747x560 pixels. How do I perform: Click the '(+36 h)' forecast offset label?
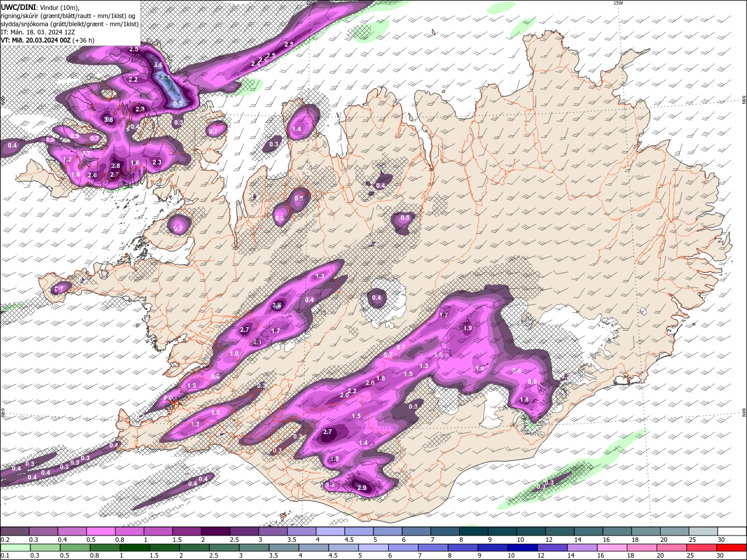coord(84,40)
